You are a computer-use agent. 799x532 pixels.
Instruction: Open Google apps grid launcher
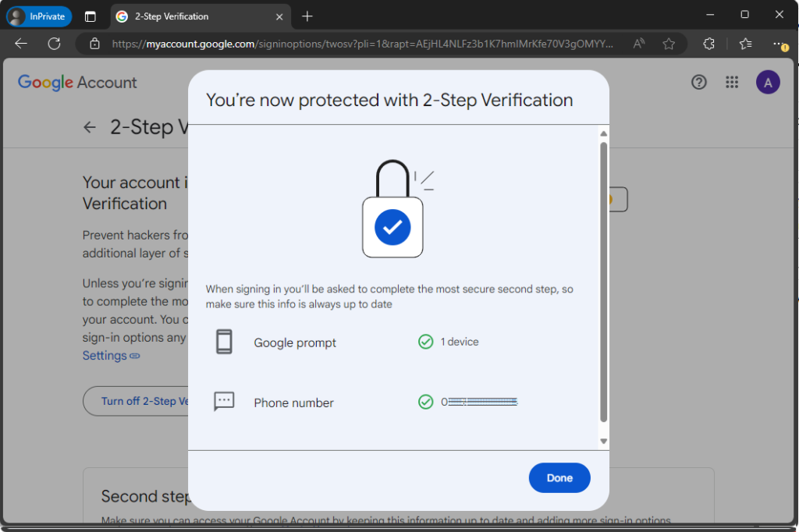click(731, 82)
